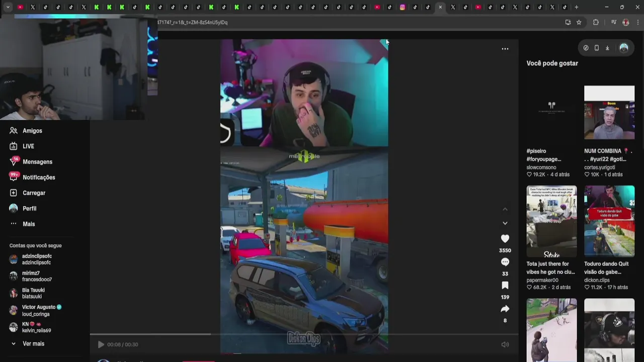The width and height of the screenshot is (644, 362).
Task: Go to previous video with up chevron
Action: (505, 209)
